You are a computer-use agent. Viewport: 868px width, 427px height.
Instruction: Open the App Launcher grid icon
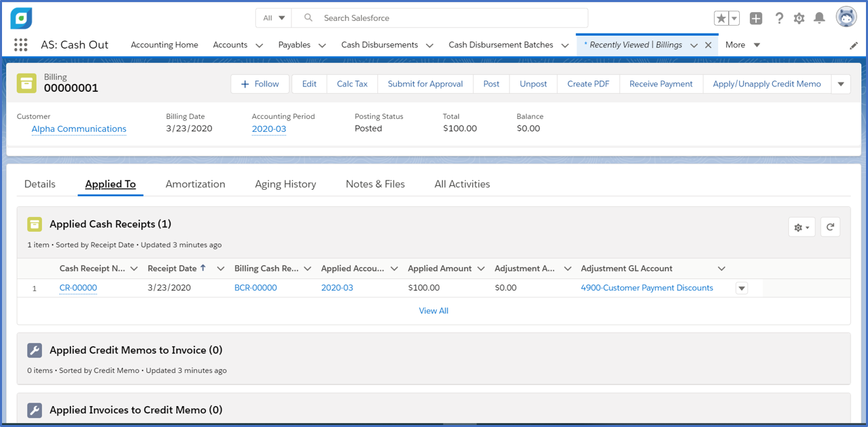(x=21, y=45)
